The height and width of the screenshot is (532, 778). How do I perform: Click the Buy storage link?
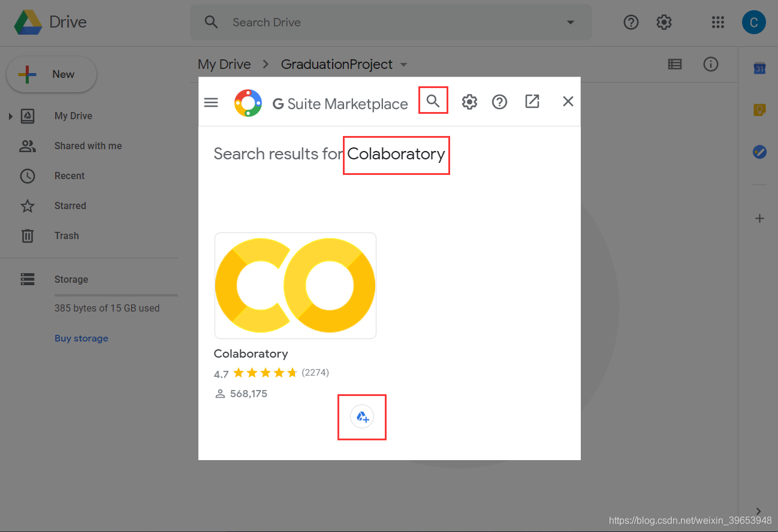click(82, 338)
